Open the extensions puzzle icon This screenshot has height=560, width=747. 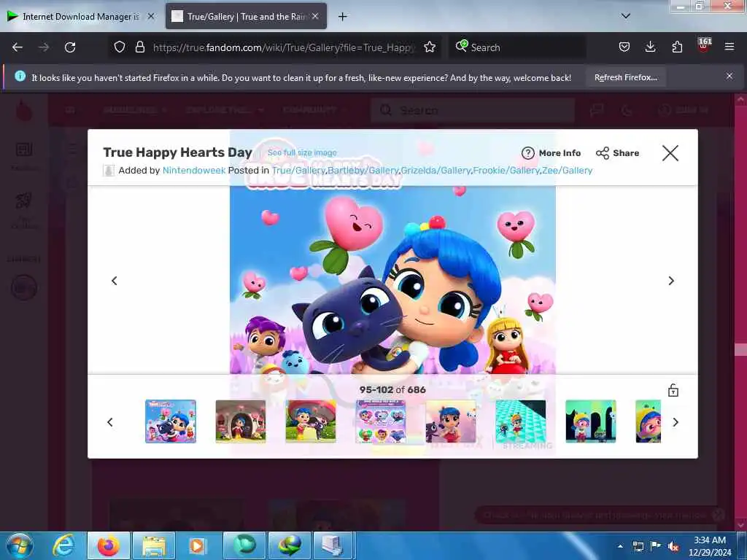click(677, 47)
